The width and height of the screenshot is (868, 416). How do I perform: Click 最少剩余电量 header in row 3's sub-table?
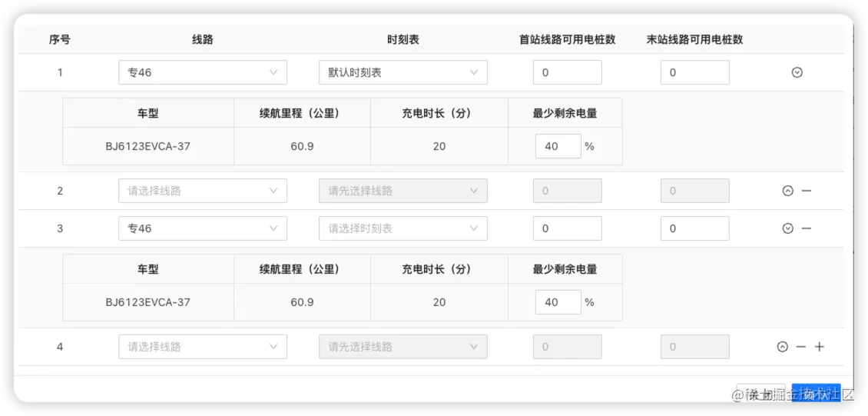[565, 269]
